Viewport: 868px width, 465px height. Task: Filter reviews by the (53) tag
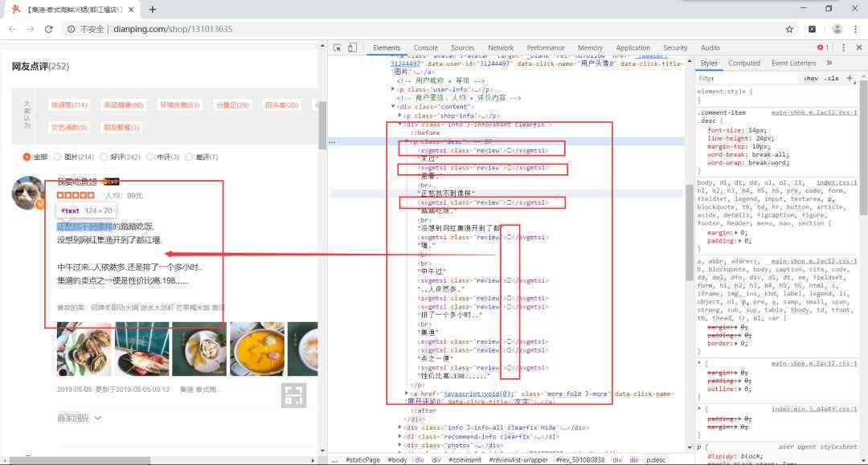pyautogui.click(x=179, y=105)
